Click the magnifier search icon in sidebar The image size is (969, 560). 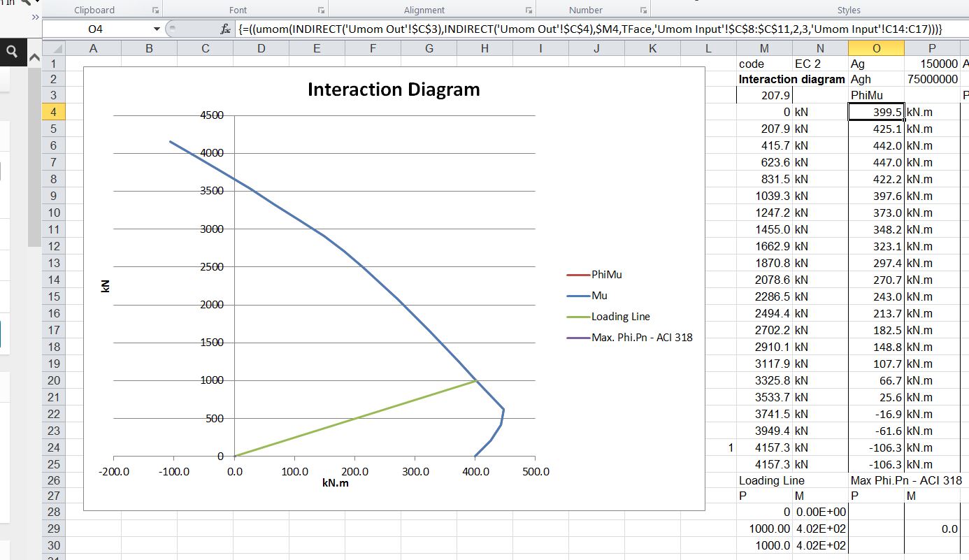coord(13,52)
